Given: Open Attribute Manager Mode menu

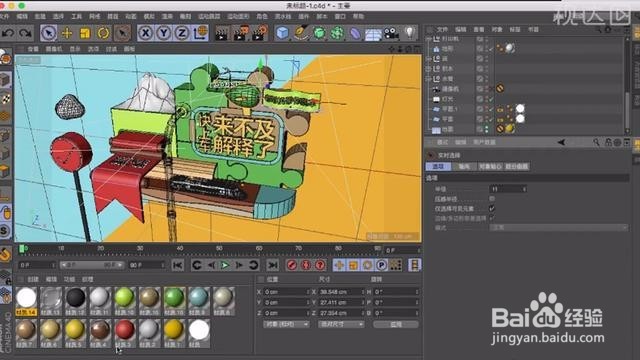Looking at the screenshot, I should click(442, 142).
